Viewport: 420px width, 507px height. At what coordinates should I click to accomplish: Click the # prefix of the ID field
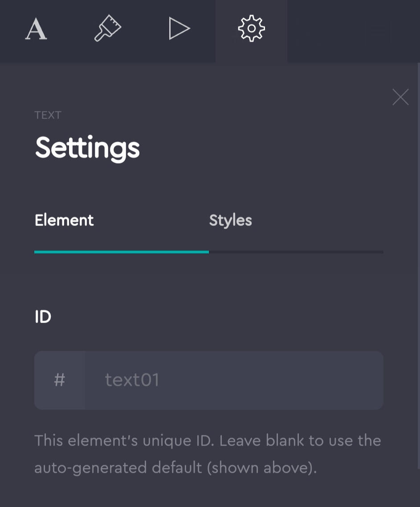pos(60,380)
